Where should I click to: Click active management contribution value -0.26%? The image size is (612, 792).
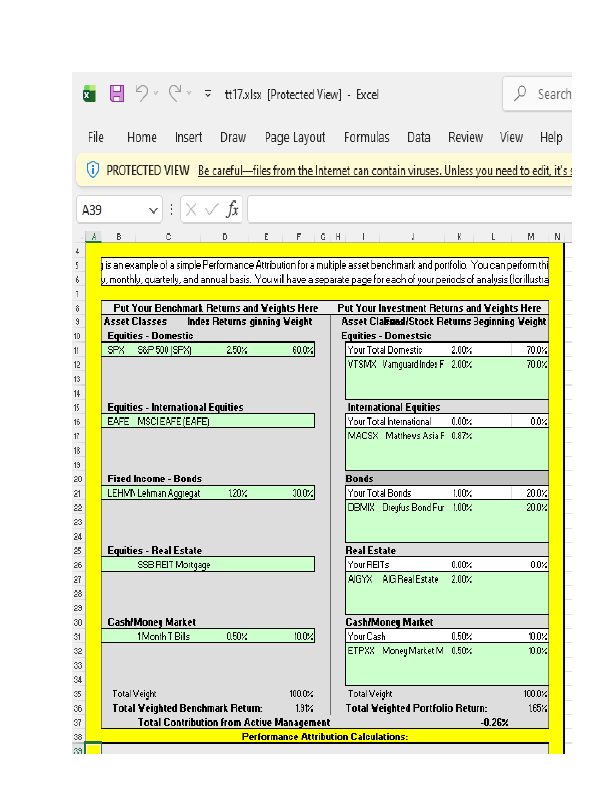click(x=494, y=722)
